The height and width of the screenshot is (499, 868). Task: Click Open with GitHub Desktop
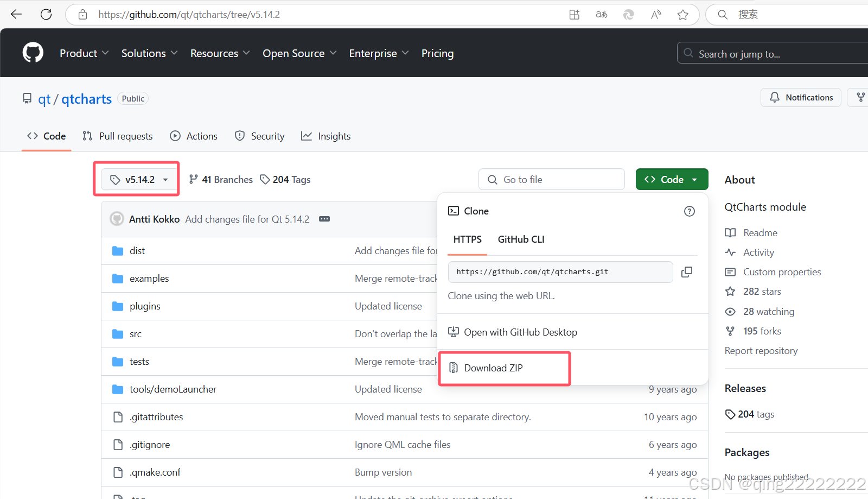[513, 332]
